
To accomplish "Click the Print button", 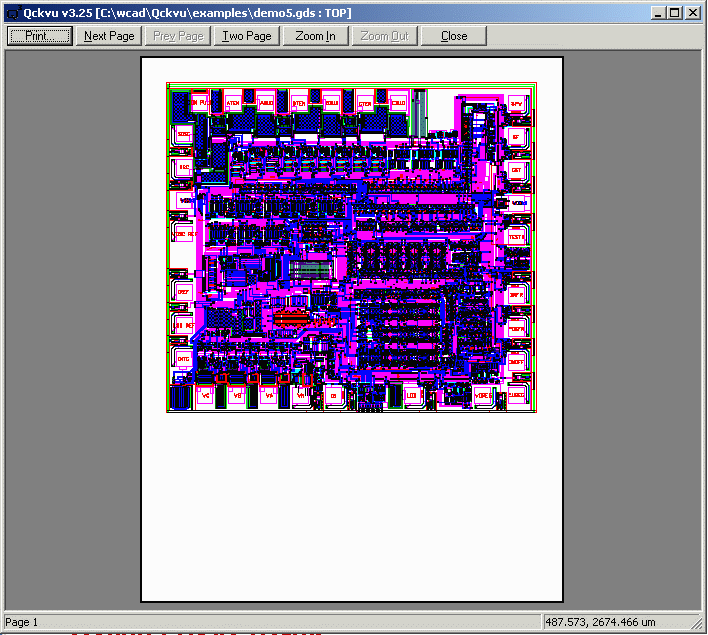I will pyautogui.click(x=40, y=36).
